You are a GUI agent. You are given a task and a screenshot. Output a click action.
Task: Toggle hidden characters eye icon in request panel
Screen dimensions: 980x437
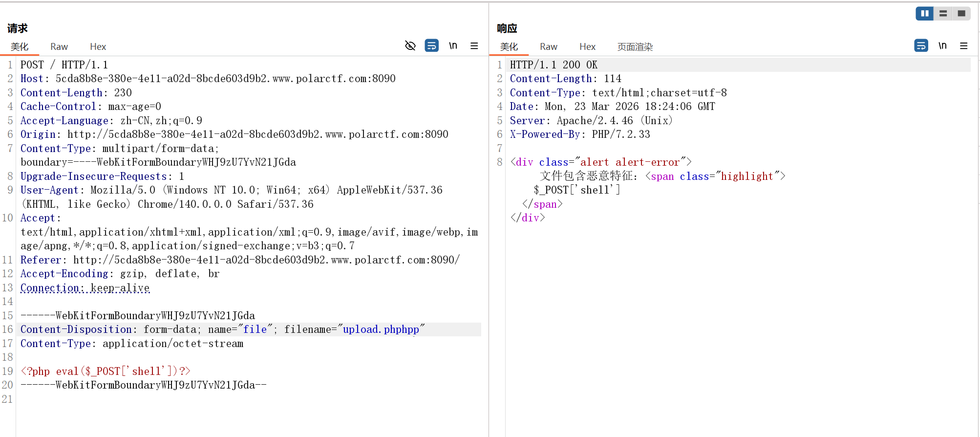(410, 46)
